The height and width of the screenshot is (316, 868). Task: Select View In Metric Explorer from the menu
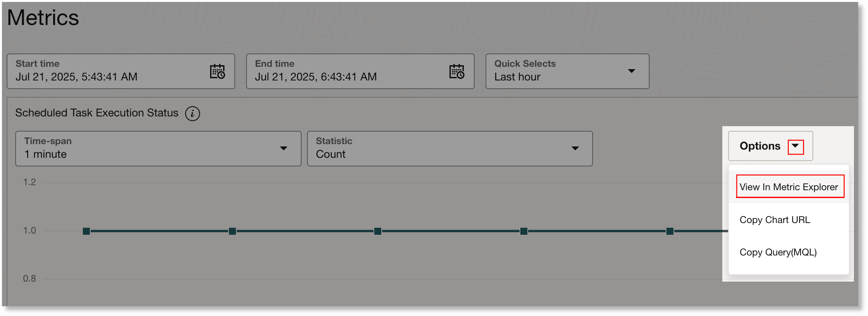pyautogui.click(x=789, y=187)
